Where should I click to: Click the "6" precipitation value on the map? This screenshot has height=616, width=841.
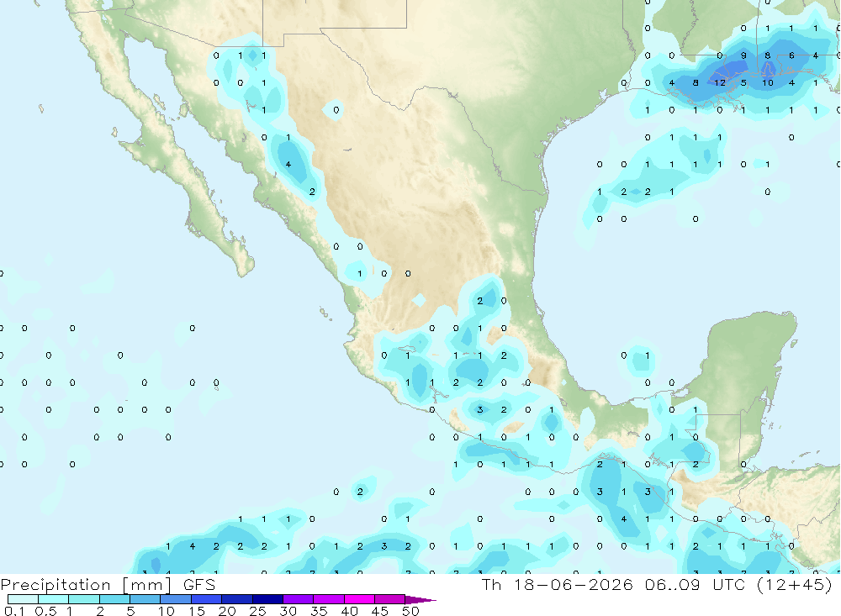pyautogui.click(x=791, y=55)
